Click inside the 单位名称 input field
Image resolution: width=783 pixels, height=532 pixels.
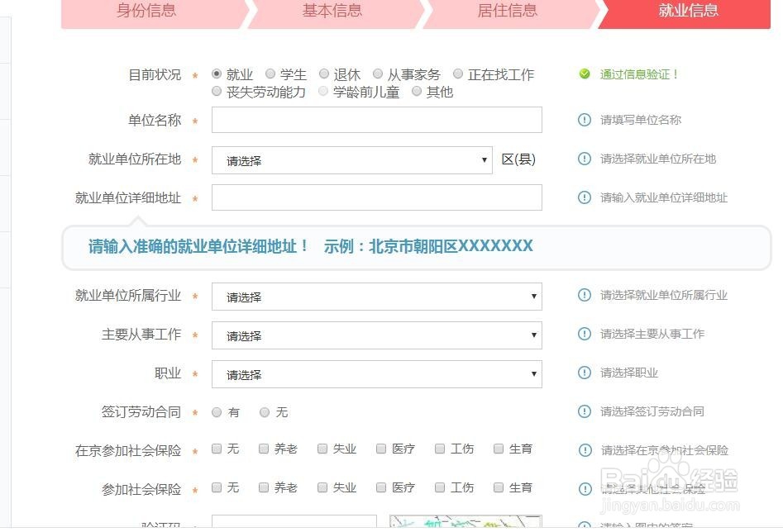point(376,119)
